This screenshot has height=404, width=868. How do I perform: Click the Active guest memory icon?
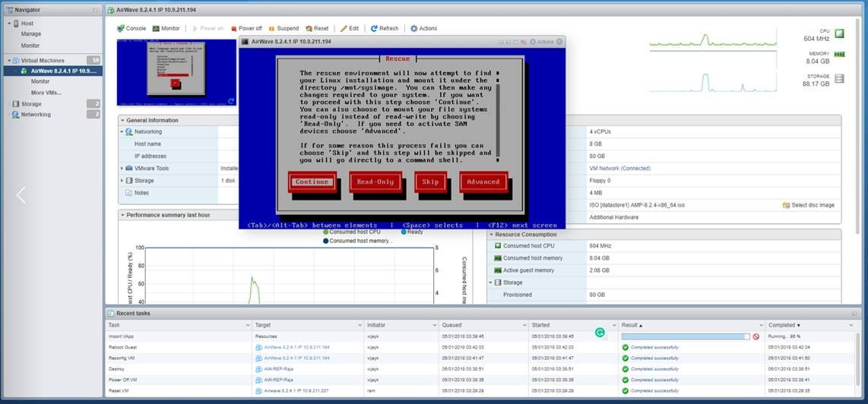(x=498, y=270)
